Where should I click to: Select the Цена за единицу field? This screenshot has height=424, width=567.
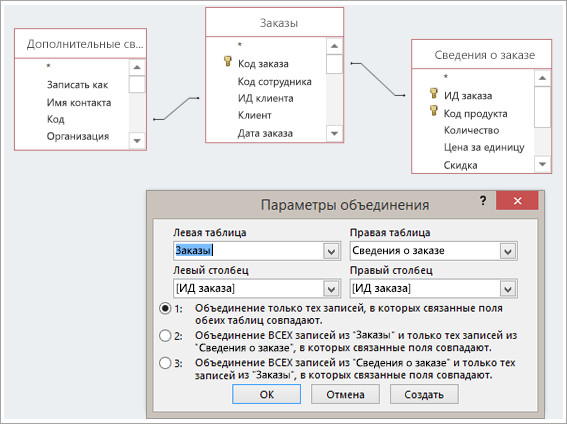[x=484, y=147]
